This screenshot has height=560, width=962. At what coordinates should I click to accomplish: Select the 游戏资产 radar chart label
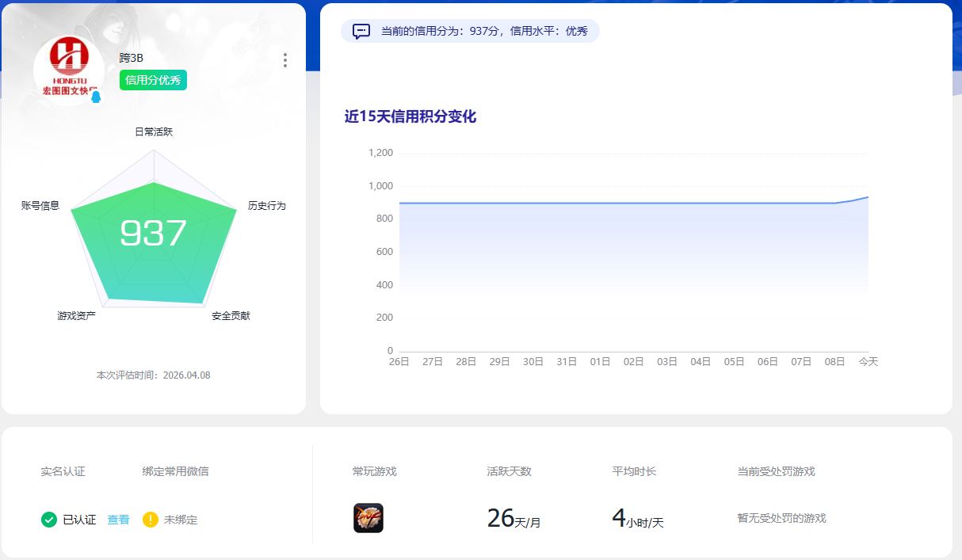coord(76,316)
